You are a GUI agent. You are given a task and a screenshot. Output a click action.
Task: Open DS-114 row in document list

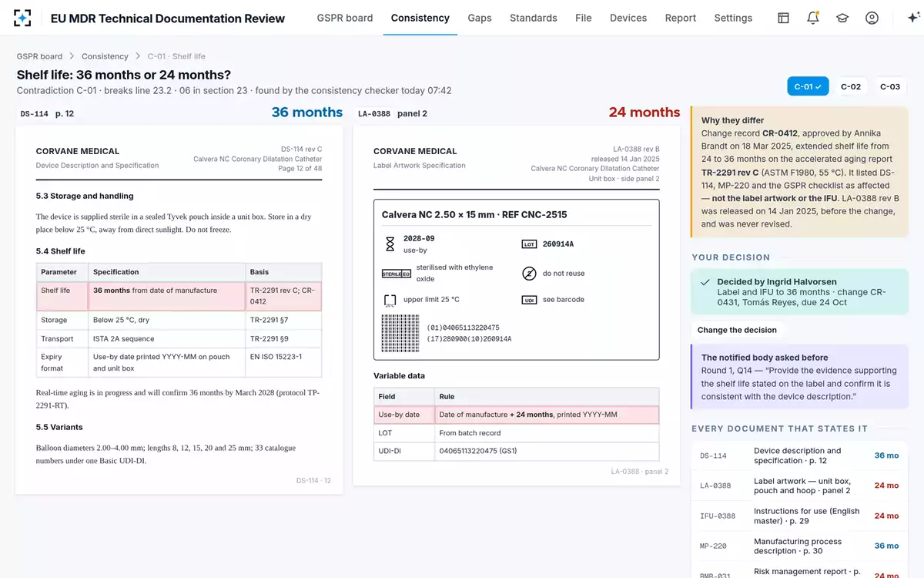click(x=799, y=455)
